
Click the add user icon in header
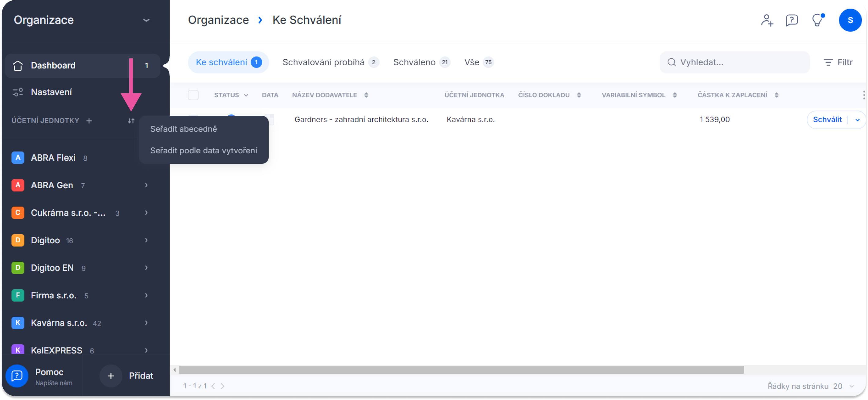tap(767, 20)
